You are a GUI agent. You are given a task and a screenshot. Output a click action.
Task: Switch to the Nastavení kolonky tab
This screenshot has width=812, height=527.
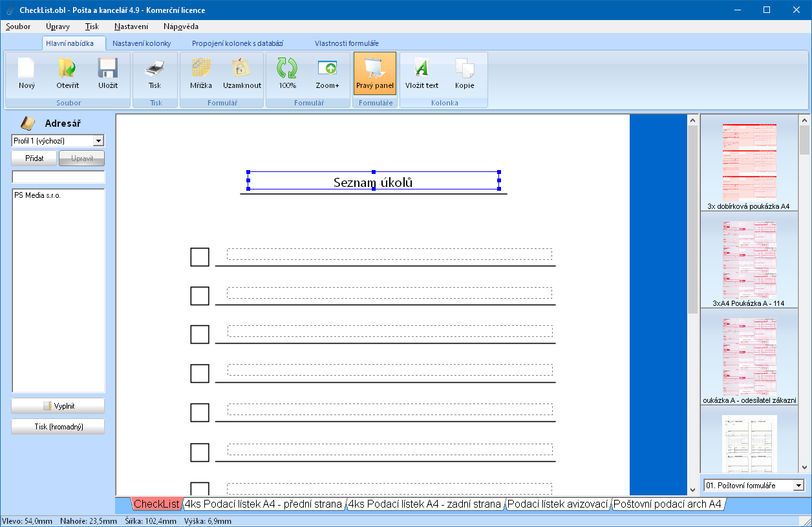142,43
